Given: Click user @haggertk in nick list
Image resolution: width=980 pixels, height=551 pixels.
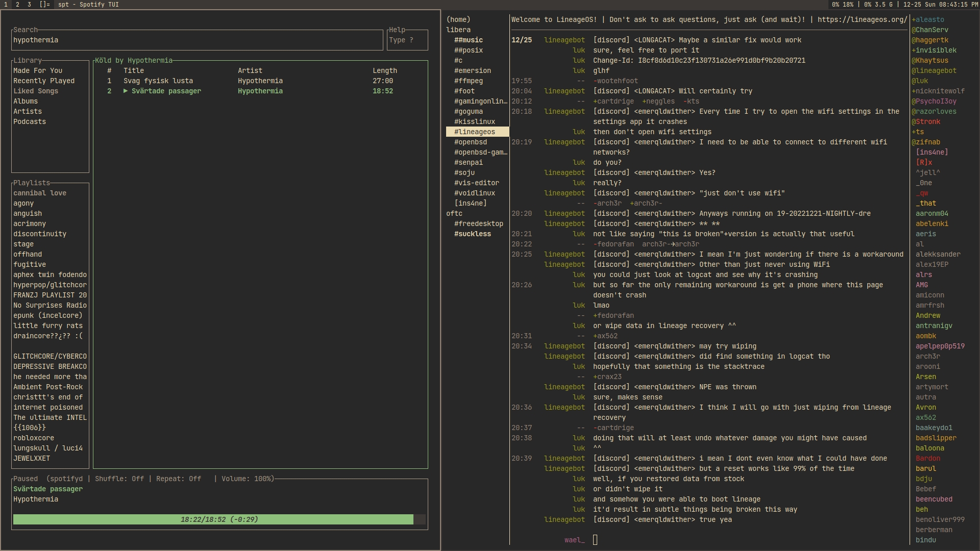Looking at the screenshot, I should (930, 40).
